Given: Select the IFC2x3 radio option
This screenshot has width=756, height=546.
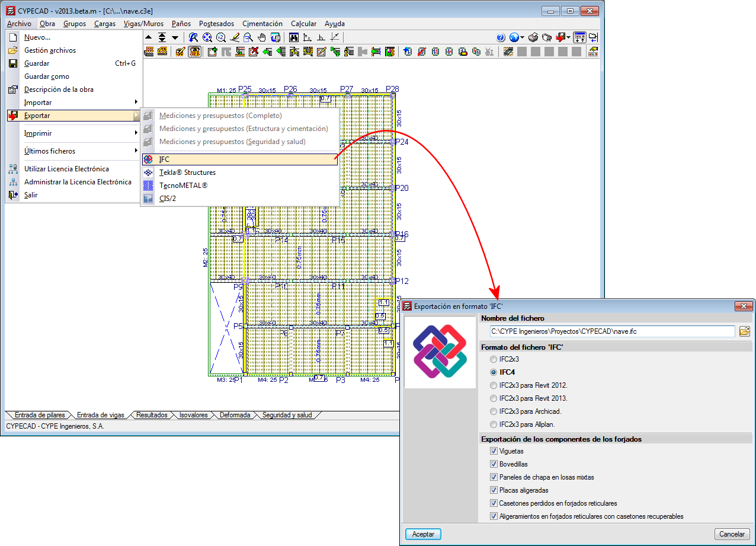Looking at the screenshot, I should click(494, 359).
